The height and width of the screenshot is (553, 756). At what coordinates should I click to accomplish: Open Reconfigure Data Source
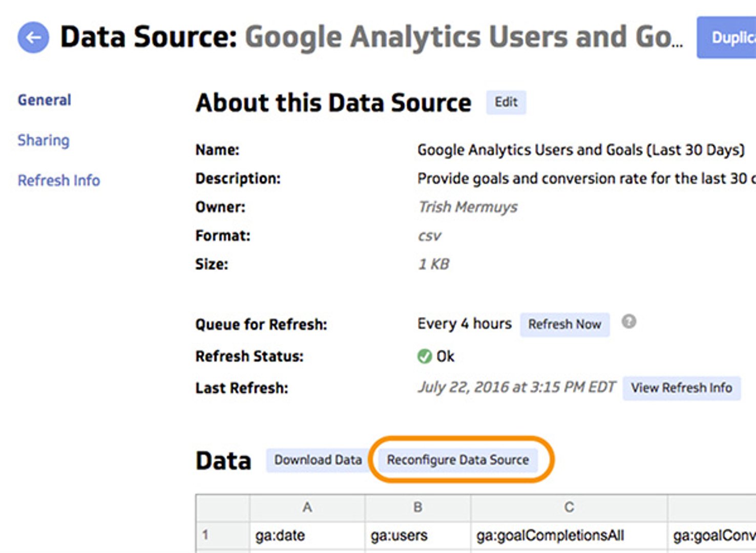click(457, 460)
